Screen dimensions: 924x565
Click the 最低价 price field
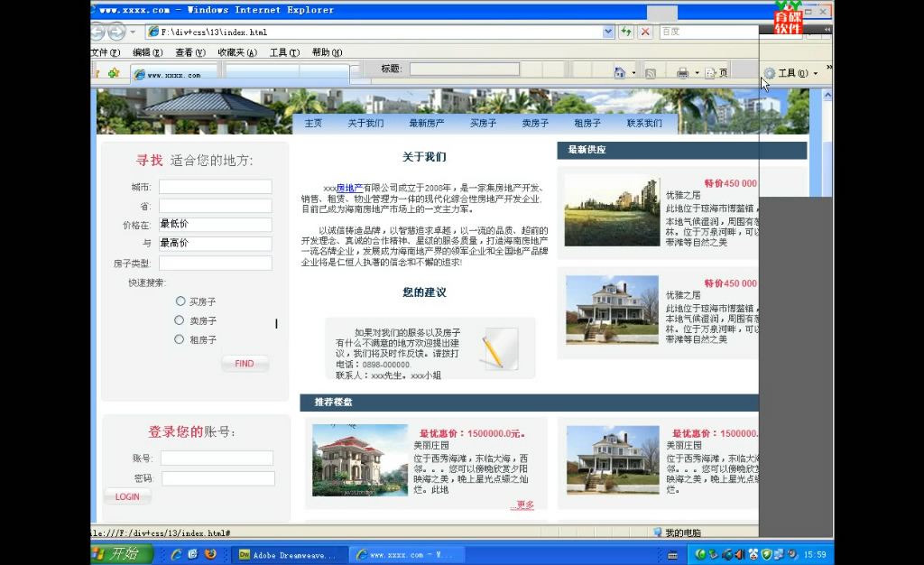tap(215, 225)
